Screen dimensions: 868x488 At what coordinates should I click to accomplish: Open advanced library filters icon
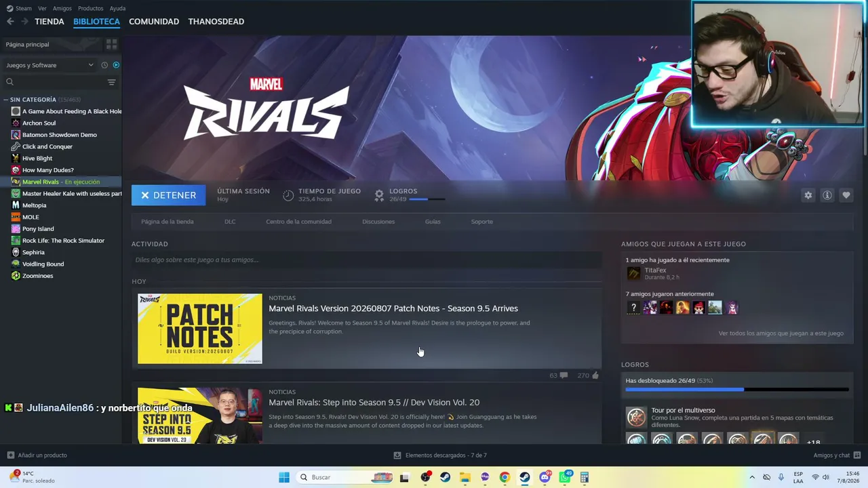[111, 82]
